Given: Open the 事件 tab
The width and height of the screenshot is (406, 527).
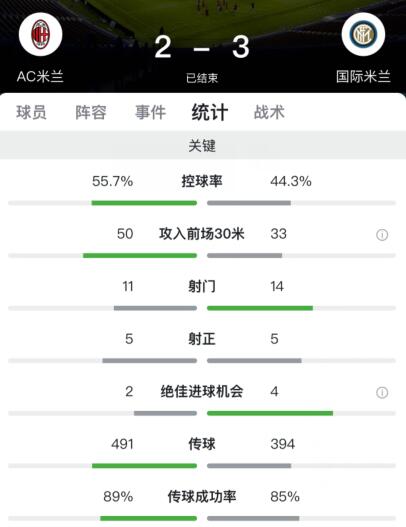Looking at the screenshot, I should pyautogui.click(x=150, y=112).
